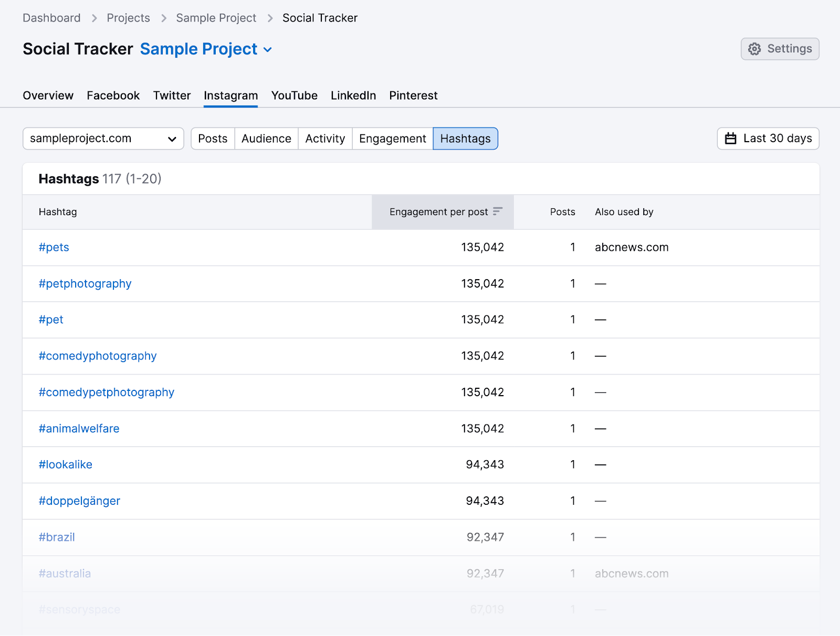Open the #pet hashtag link
This screenshot has height=636, width=840.
pyautogui.click(x=51, y=320)
